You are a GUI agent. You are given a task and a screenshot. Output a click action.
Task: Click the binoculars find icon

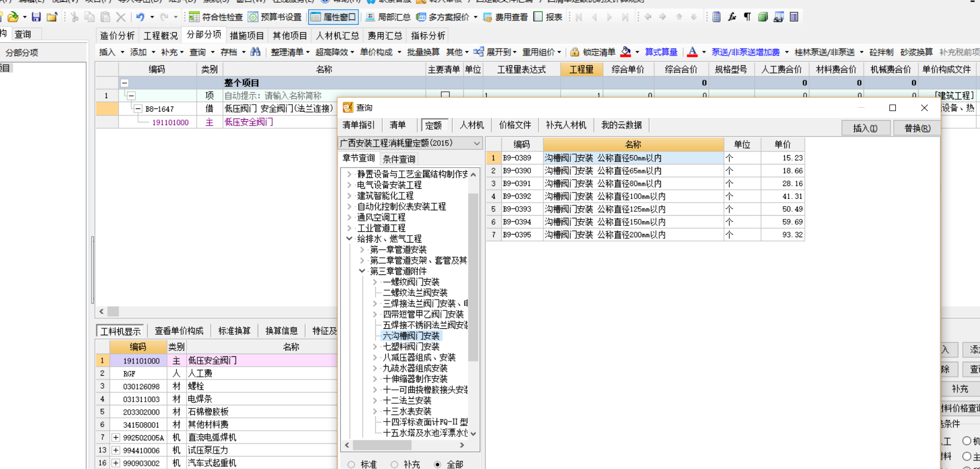[x=256, y=52]
